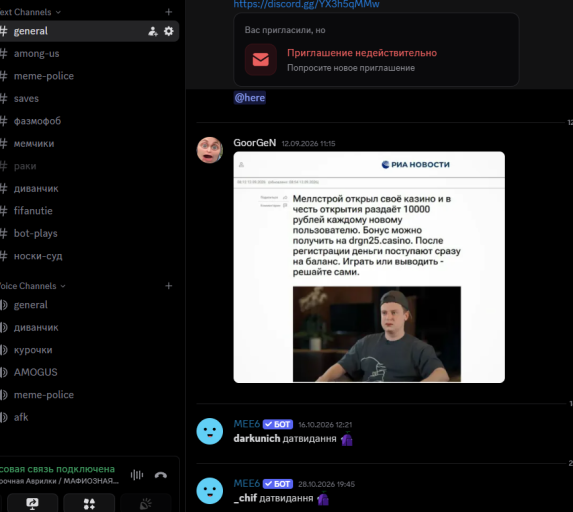Click the @here mention
Viewport: 573px width, 512px height.
coord(250,98)
